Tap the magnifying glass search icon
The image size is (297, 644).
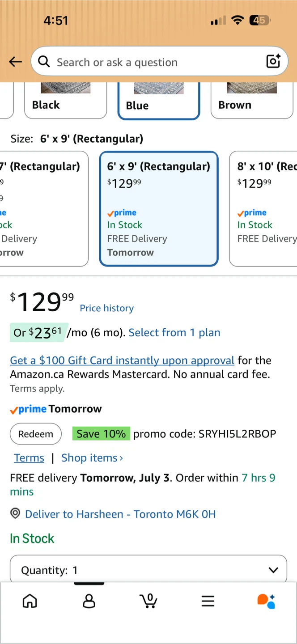(44, 62)
